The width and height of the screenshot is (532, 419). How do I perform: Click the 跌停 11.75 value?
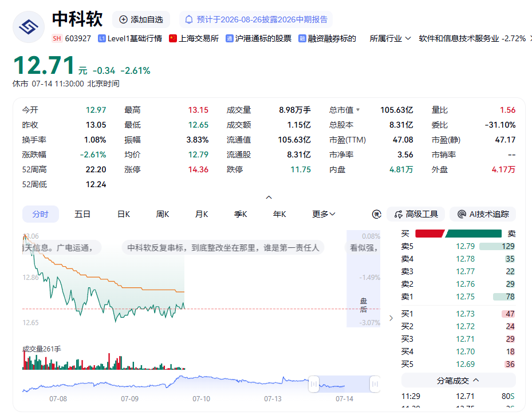coord(301,169)
